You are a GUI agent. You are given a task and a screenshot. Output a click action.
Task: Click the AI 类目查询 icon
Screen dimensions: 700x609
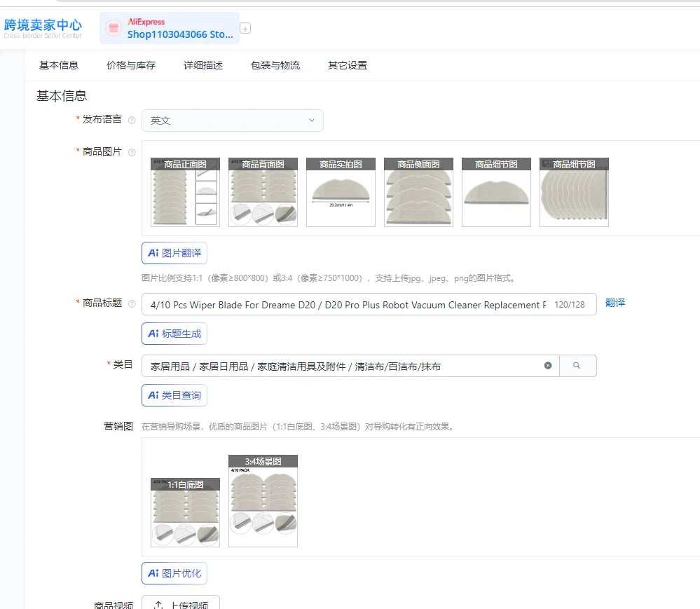(154, 395)
